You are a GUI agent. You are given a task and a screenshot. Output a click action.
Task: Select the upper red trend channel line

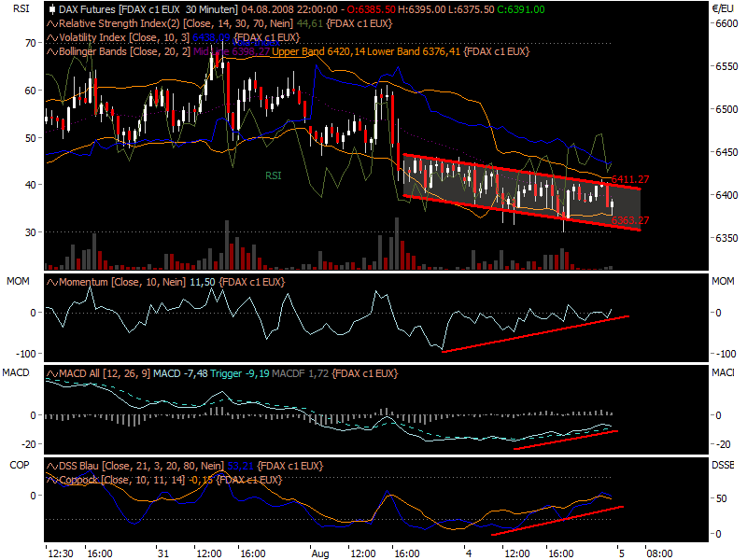[522, 172]
